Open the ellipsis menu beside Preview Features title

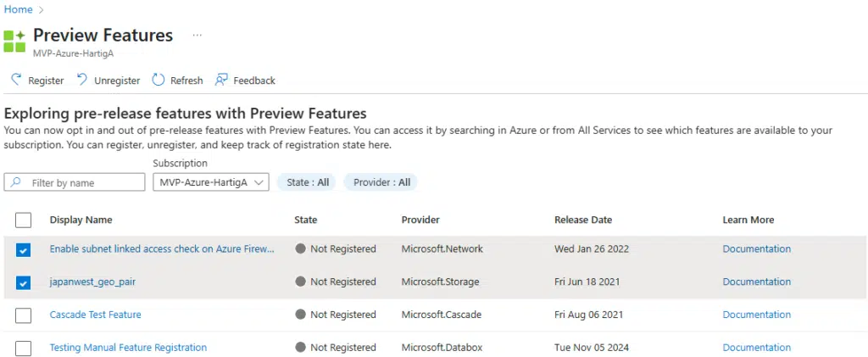click(197, 36)
